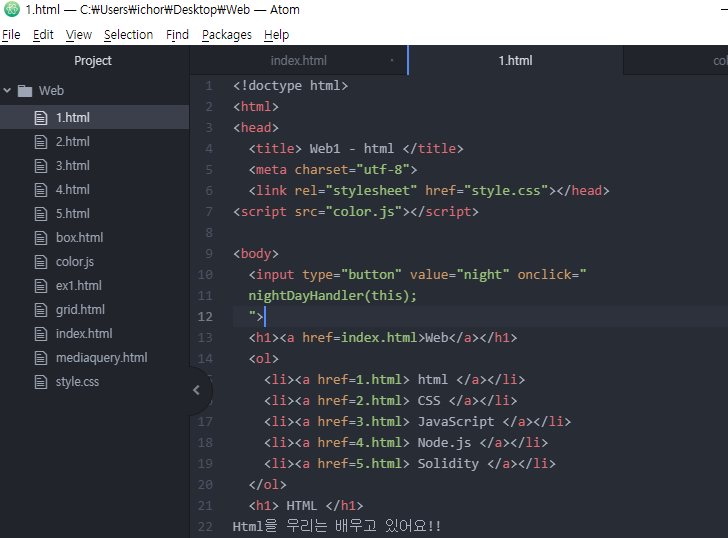This screenshot has height=538, width=728.
Task: Click the opening ol tag line
Action: click(x=263, y=358)
